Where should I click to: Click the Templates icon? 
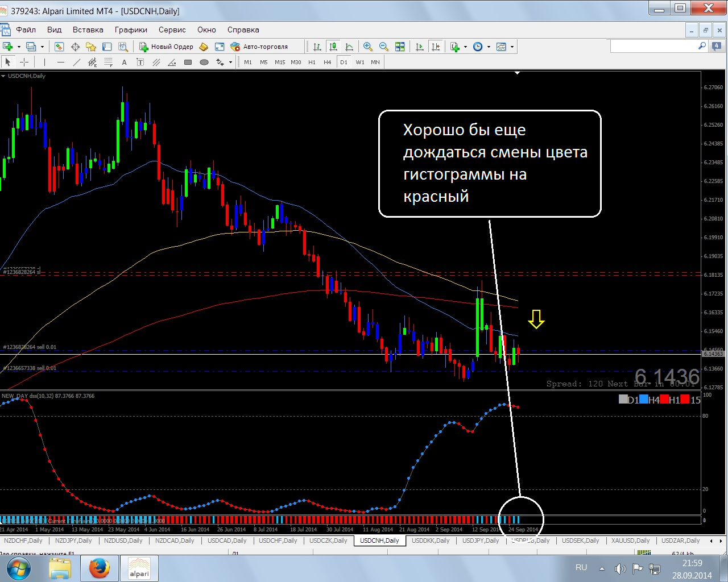point(501,47)
